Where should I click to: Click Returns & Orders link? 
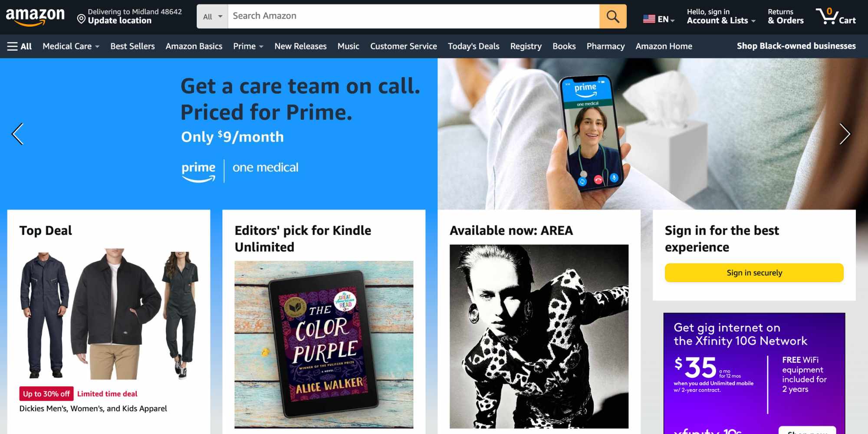(786, 16)
